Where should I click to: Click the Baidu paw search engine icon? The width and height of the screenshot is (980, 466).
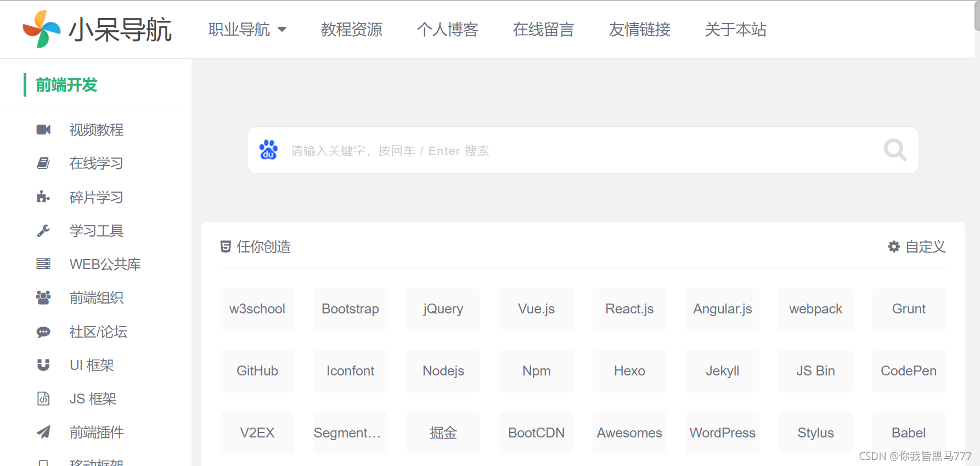pos(268,150)
